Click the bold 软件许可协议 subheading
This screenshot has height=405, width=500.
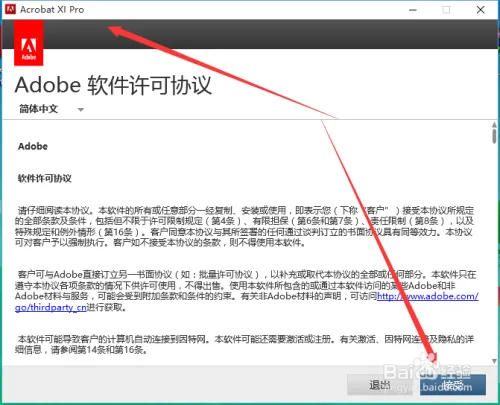(45, 178)
